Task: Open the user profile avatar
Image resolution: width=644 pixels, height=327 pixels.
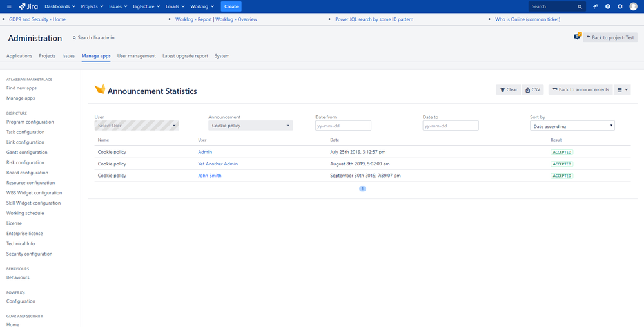Action: (x=633, y=6)
